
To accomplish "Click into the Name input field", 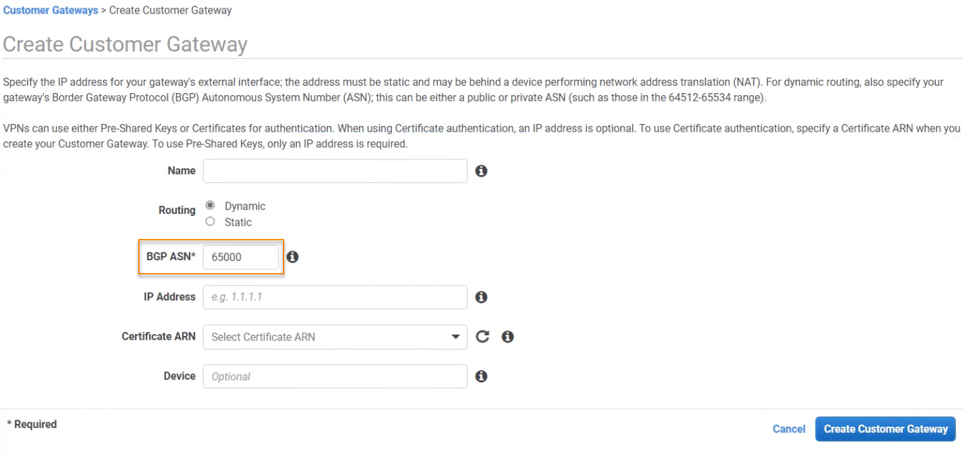I will (x=334, y=170).
